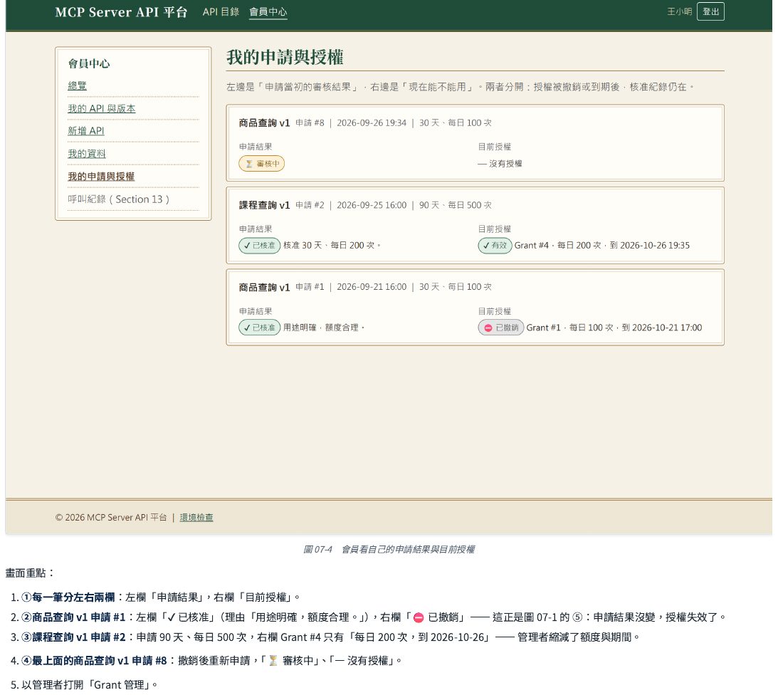Open the API 目錄 navigation item

click(x=221, y=12)
